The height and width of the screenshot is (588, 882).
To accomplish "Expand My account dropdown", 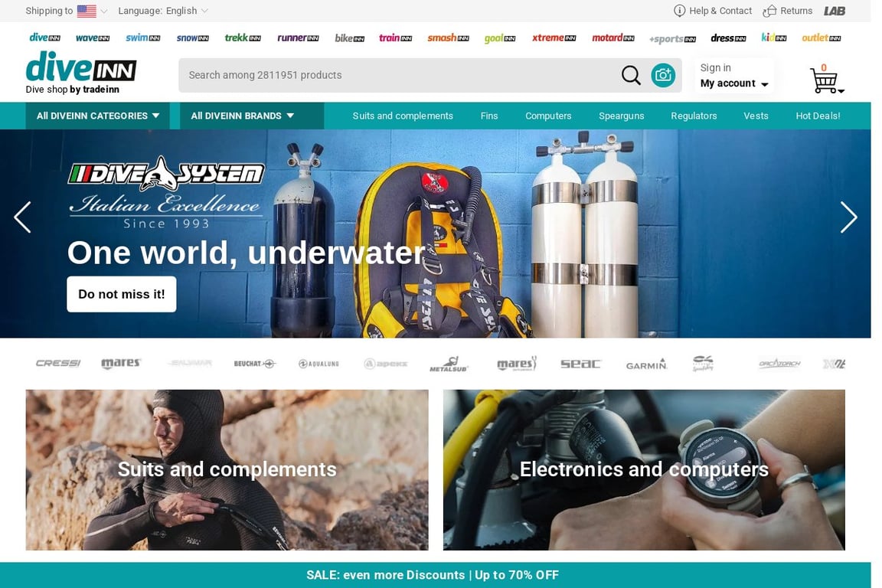I will 733,83.
